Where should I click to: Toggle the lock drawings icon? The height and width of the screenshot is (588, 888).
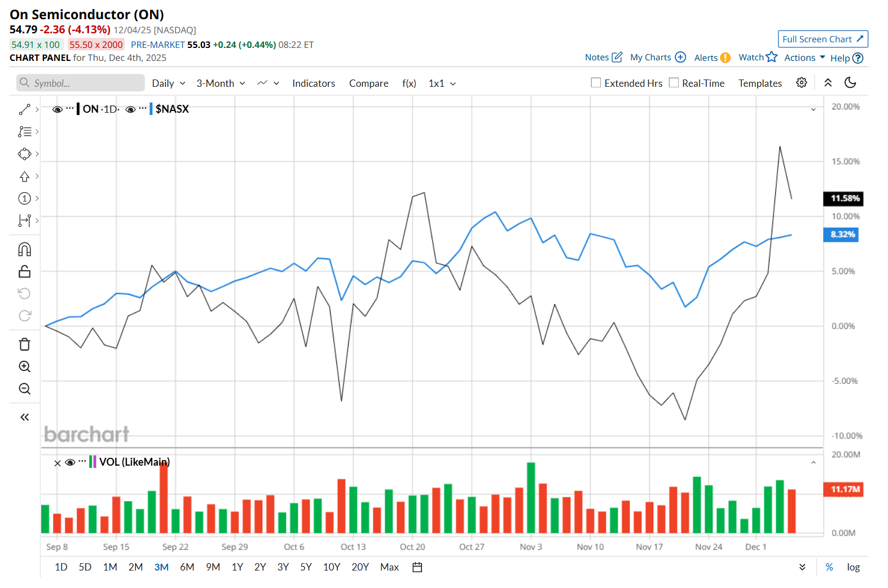pyautogui.click(x=24, y=272)
